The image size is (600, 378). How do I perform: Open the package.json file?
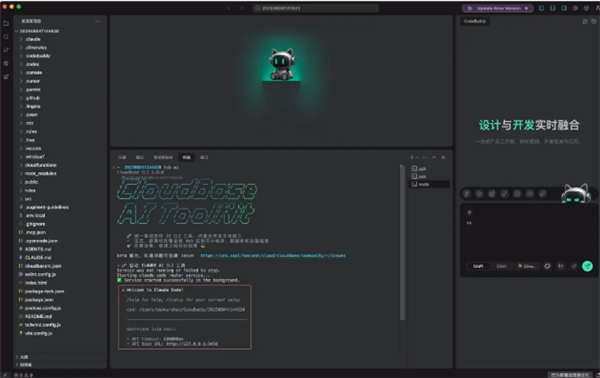tap(59, 300)
